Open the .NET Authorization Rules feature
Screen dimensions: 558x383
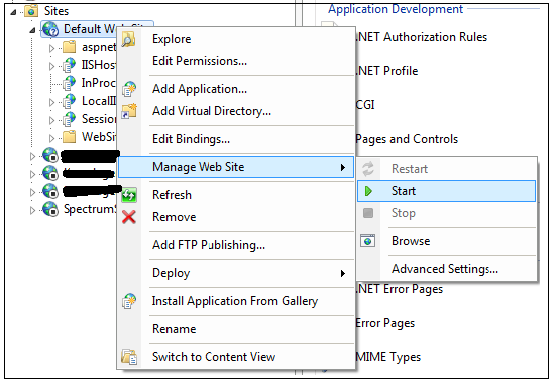pyautogui.click(x=421, y=37)
